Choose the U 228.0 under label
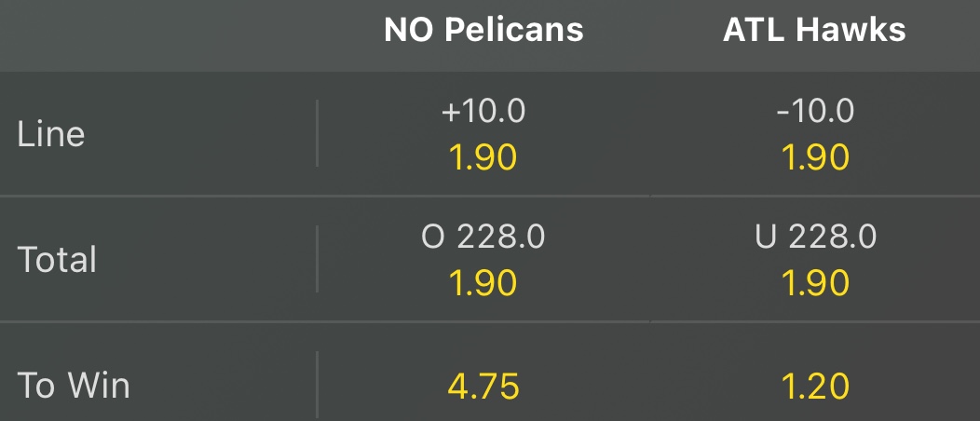The height and width of the screenshot is (421, 980). (x=814, y=238)
